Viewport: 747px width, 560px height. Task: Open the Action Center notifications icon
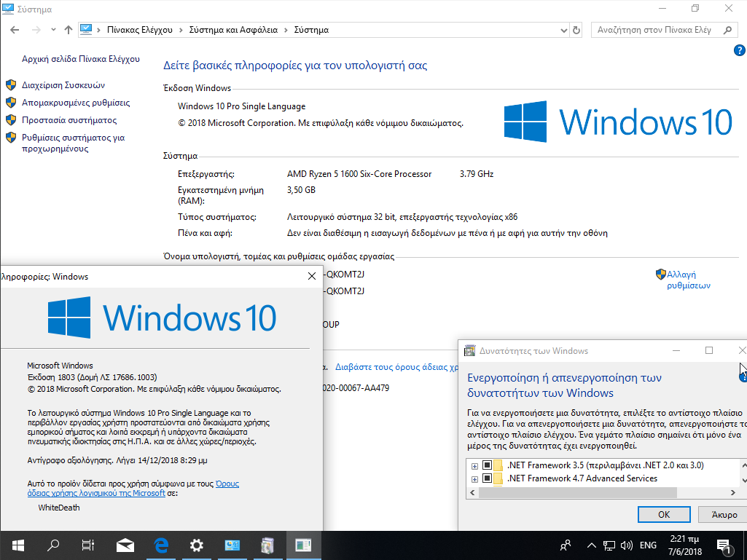[724, 545]
